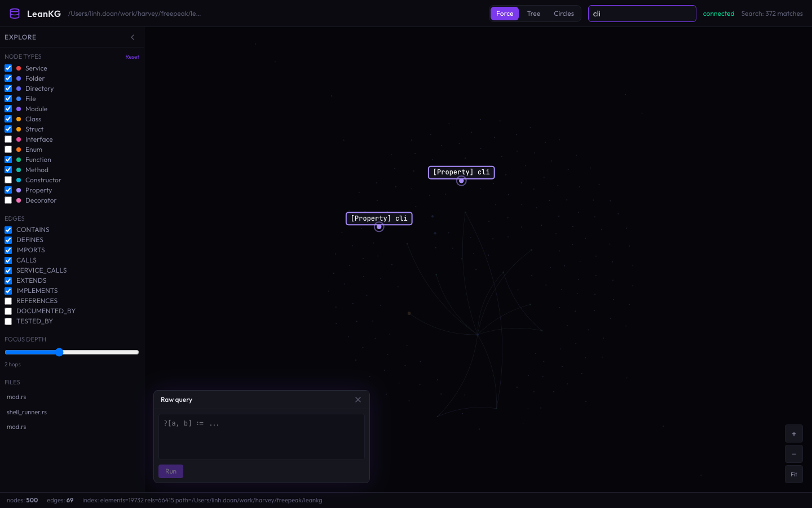Viewport: 812px width, 508px height.
Task: Disable IMPLEMENTS edges
Action: 8,291
